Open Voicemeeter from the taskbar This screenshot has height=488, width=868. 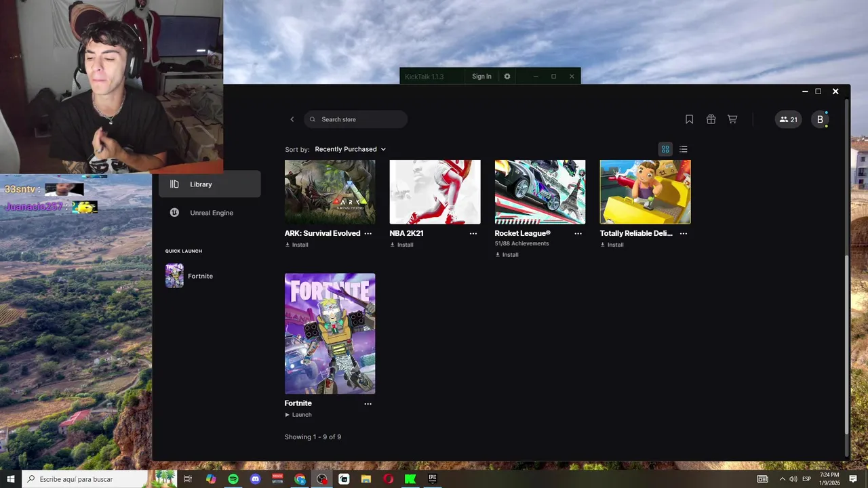point(277,479)
